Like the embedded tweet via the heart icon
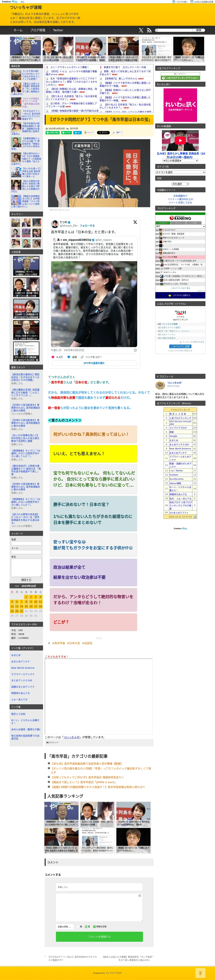215x980 pixels. [x=53, y=357]
